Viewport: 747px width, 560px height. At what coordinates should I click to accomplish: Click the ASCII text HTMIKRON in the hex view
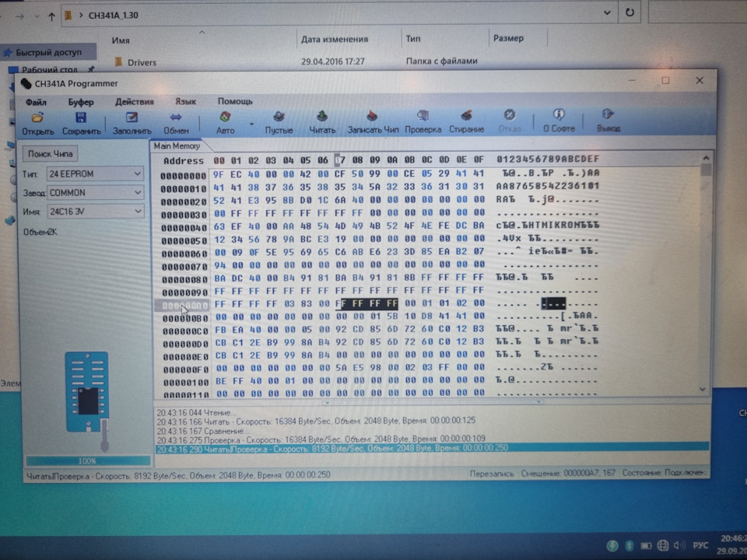click(x=548, y=225)
